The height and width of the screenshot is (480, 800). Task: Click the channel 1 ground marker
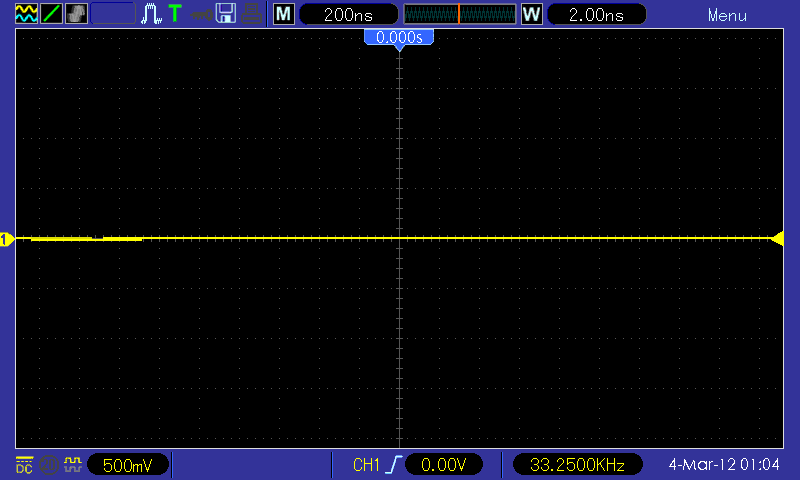pyautogui.click(x=7, y=239)
